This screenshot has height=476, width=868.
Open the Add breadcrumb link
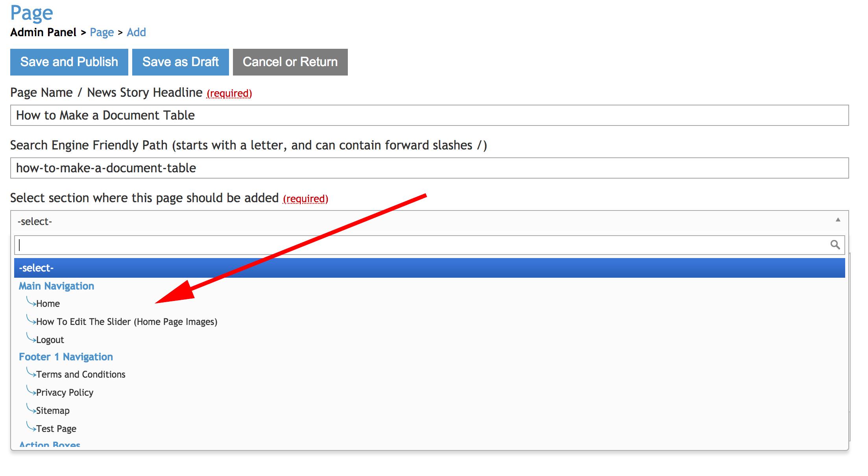click(x=136, y=32)
